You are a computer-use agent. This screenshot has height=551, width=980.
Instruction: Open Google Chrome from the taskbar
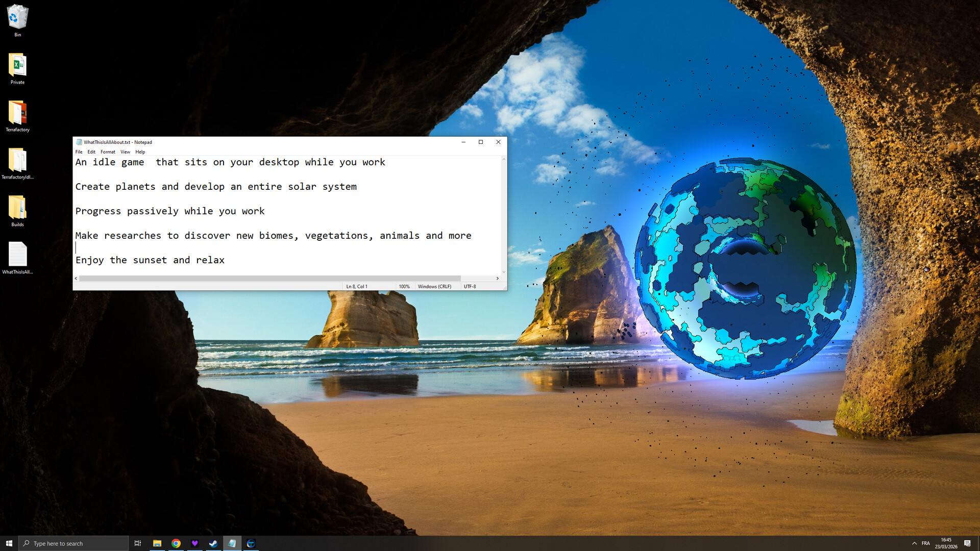[x=176, y=543]
